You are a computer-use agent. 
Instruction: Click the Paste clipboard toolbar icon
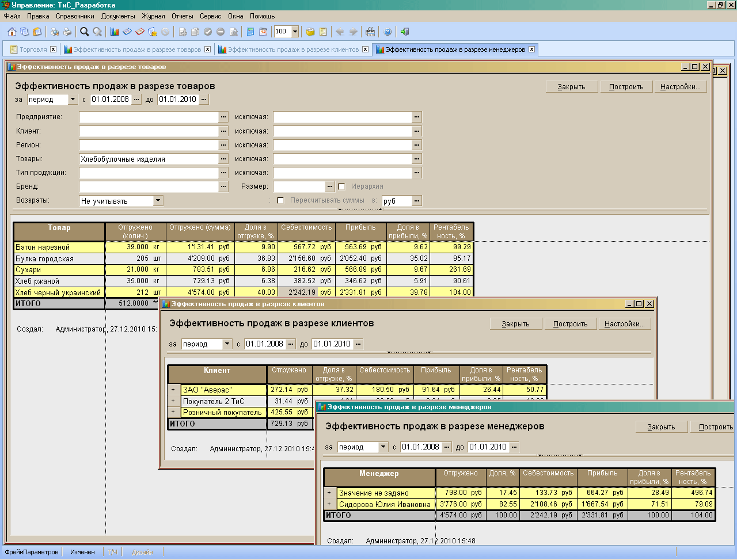click(x=37, y=32)
